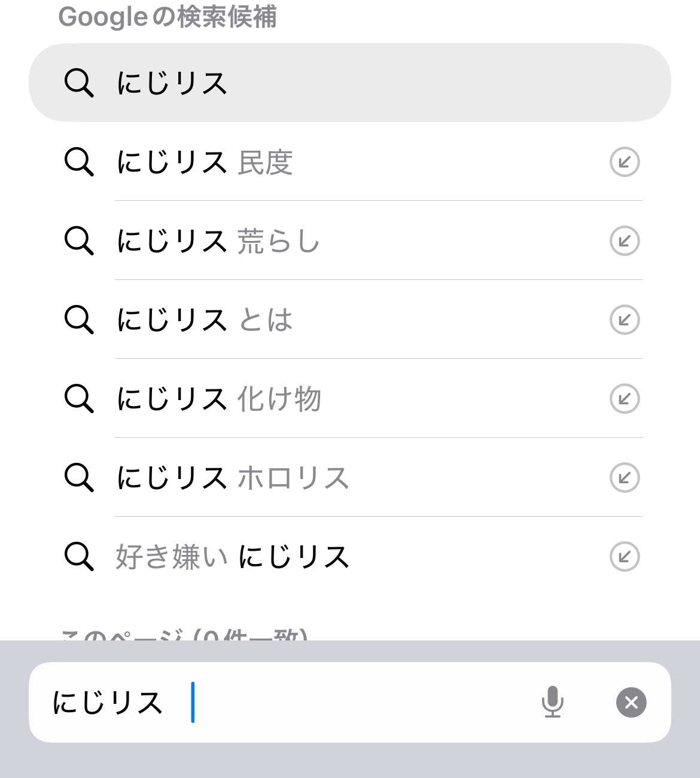Fill search with にじリス 化け物 arrow
The image size is (700, 778).
[x=625, y=399]
